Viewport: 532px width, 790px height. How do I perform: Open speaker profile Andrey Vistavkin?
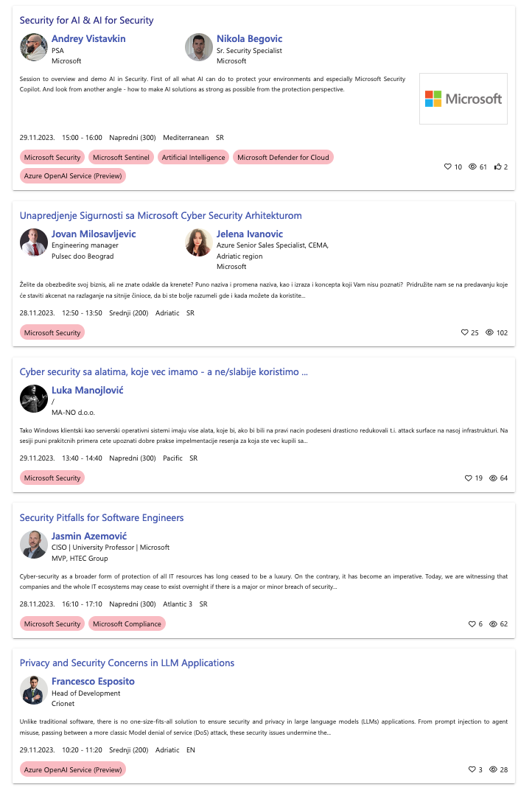(88, 39)
